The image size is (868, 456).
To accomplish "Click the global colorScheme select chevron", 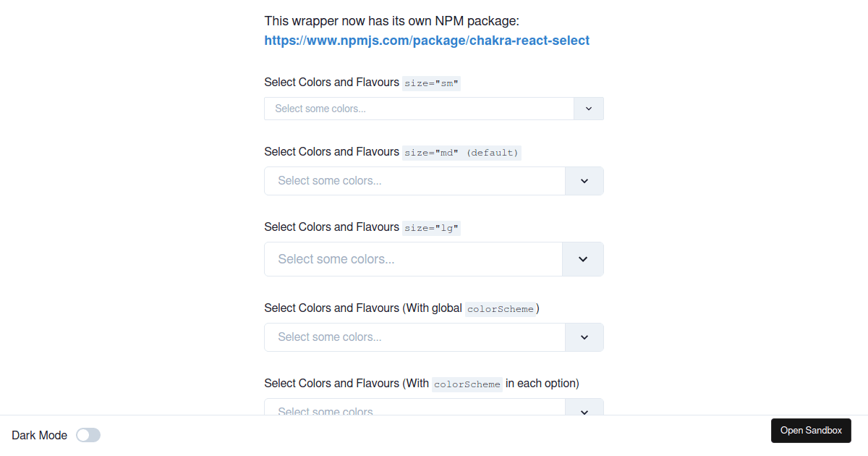I will point(584,337).
